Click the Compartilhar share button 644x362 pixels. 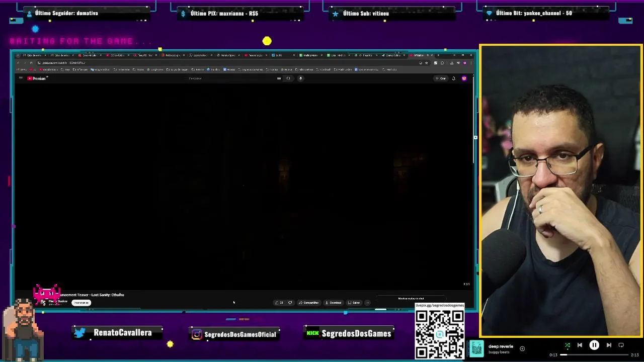click(309, 303)
